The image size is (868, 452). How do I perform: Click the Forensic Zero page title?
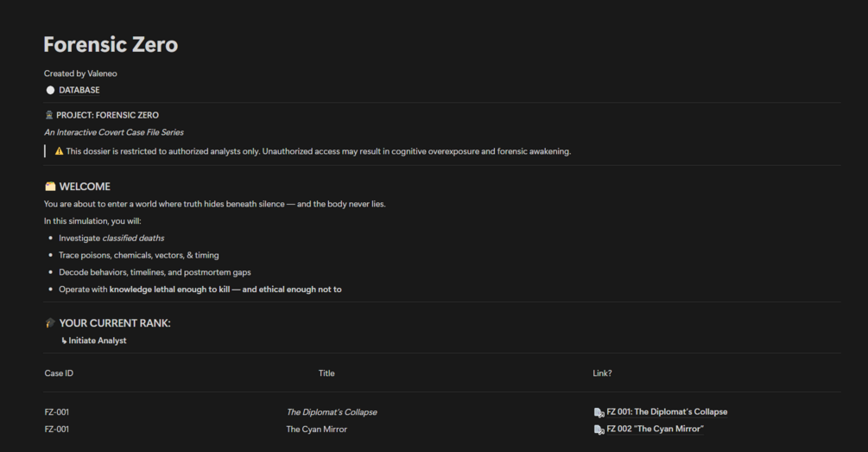[111, 45]
